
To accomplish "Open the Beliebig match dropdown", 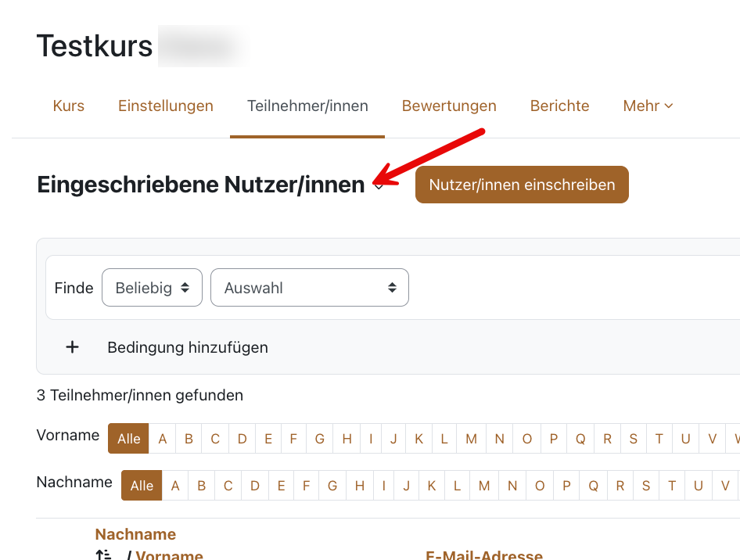I will point(152,287).
